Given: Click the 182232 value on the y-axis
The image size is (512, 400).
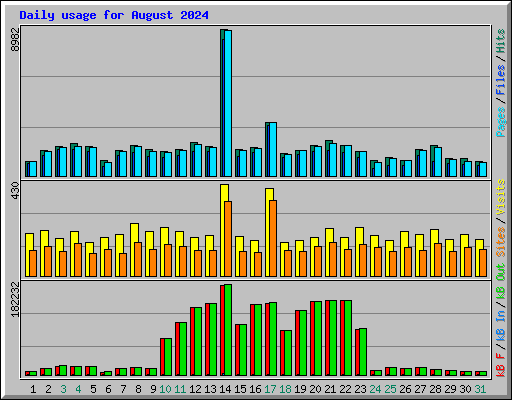Looking at the screenshot, I should coord(15,299).
